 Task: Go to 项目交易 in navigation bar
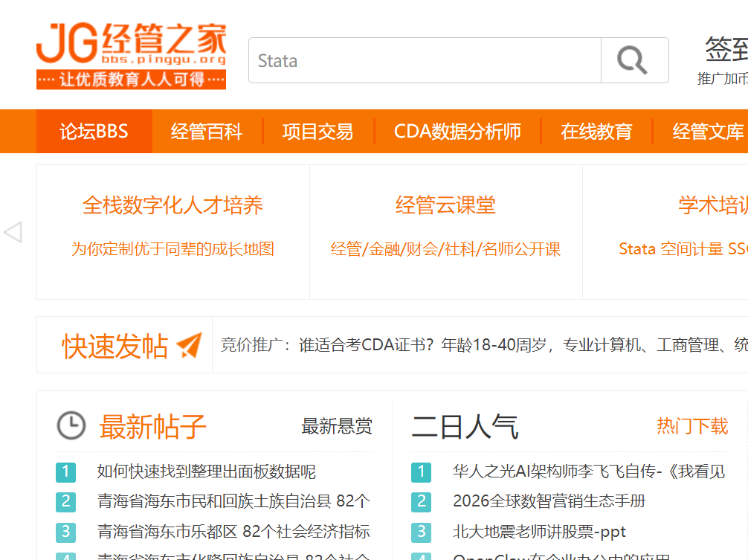tap(317, 132)
